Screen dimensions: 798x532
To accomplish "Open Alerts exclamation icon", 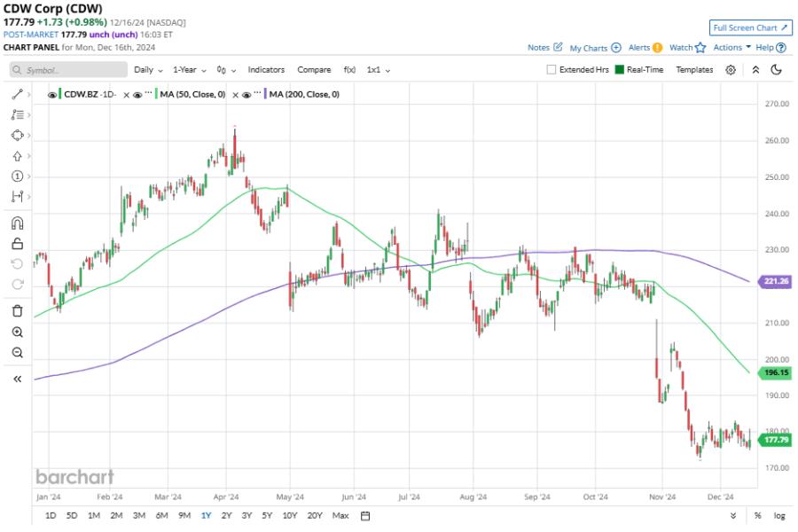I will [657, 47].
